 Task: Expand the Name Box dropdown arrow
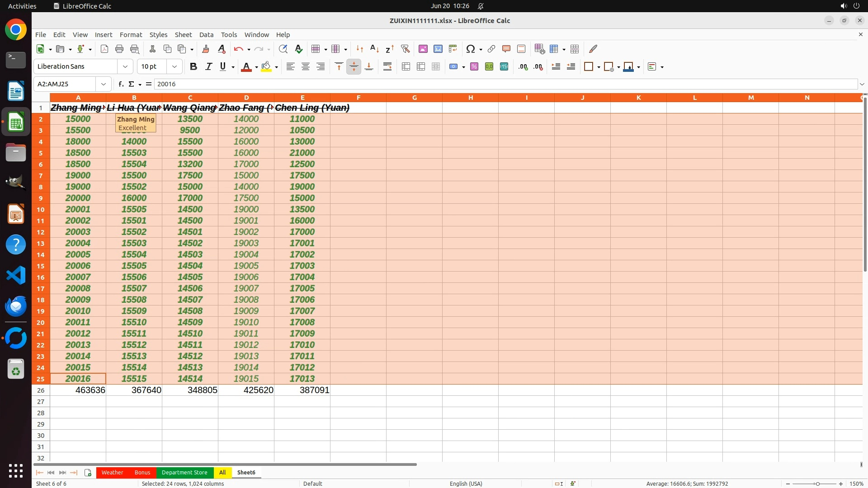pyautogui.click(x=104, y=84)
